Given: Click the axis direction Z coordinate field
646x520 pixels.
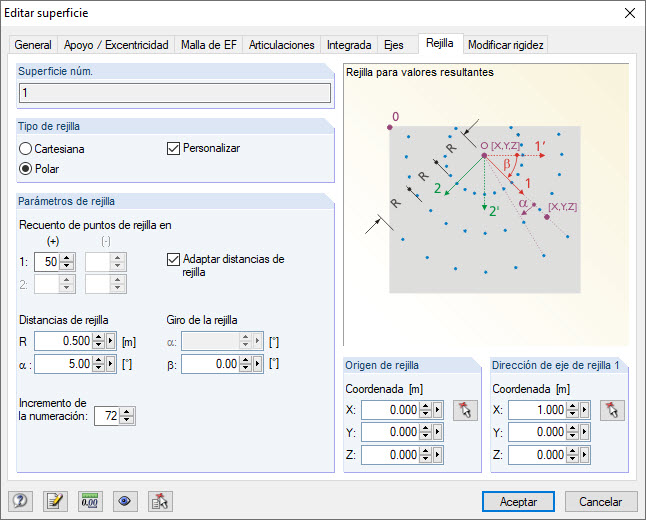Looking at the screenshot, I should coord(537,455).
